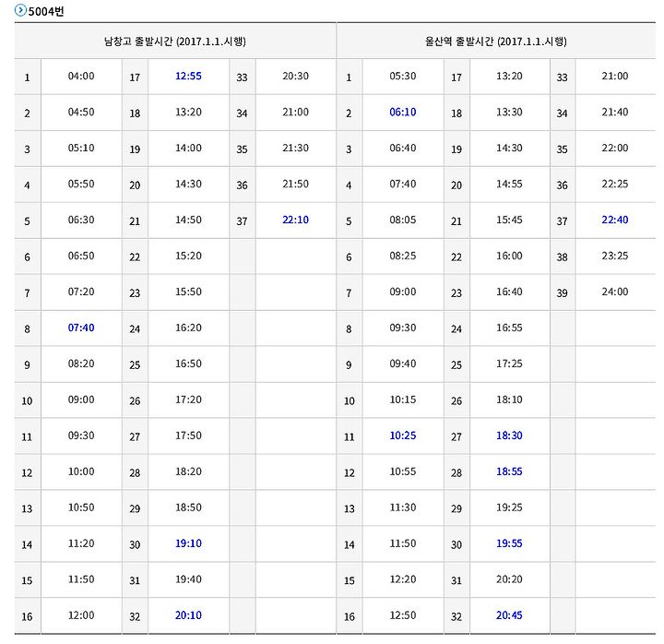664x644 pixels.
Task: Click the 08:05 departure from 울산역
Action: tap(403, 220)
